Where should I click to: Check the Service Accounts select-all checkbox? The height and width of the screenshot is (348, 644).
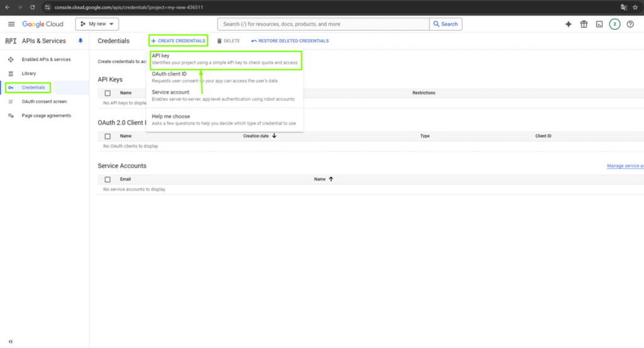108,179
